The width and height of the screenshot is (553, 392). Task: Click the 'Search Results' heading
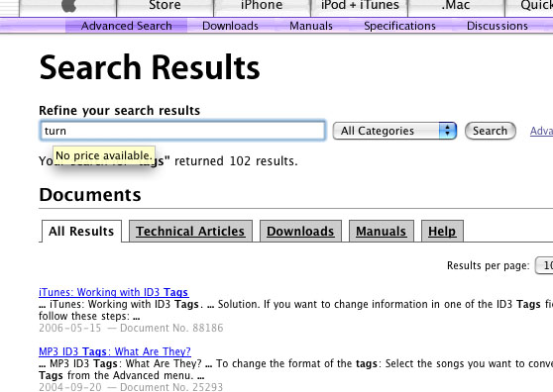click(150, 67)
